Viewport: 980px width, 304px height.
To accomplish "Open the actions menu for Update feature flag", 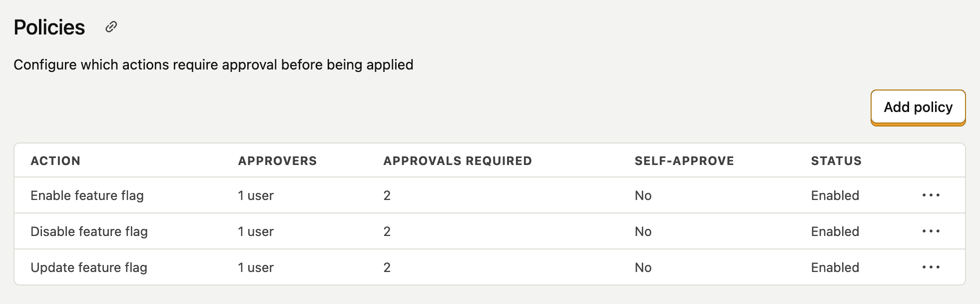I will pyautogui.click(x=931, y=267).
